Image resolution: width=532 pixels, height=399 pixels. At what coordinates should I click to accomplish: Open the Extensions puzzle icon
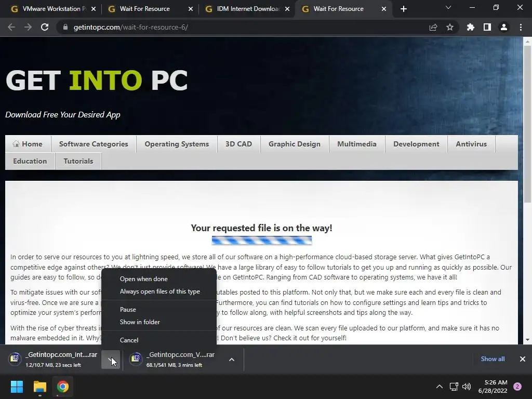471,27
